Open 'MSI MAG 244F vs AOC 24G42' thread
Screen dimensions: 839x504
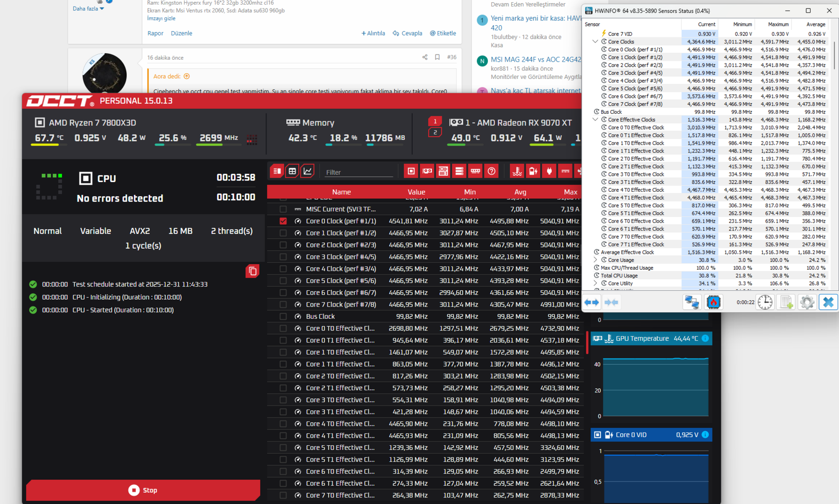(x=536, y=59)
